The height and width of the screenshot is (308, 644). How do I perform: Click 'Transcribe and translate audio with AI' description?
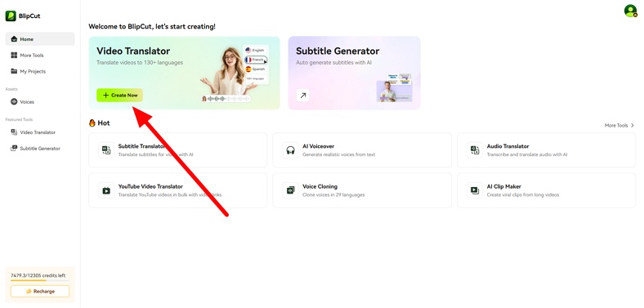coord(527,155)
